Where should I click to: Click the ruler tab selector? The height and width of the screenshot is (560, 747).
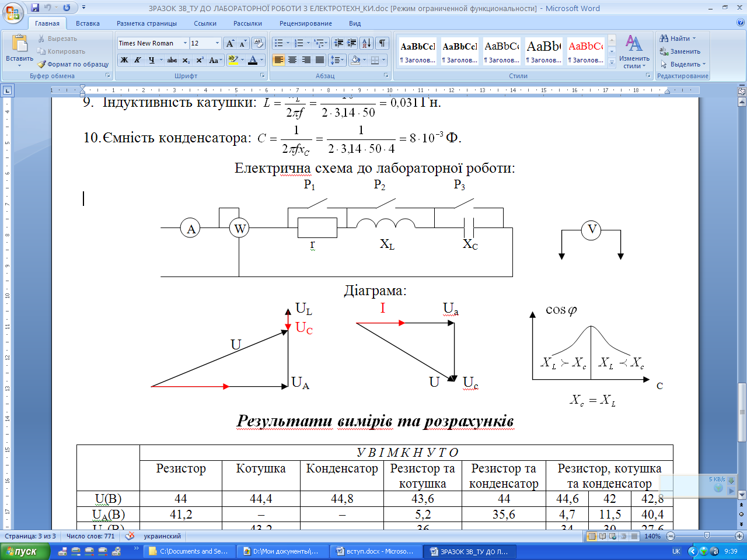[7, 90]
